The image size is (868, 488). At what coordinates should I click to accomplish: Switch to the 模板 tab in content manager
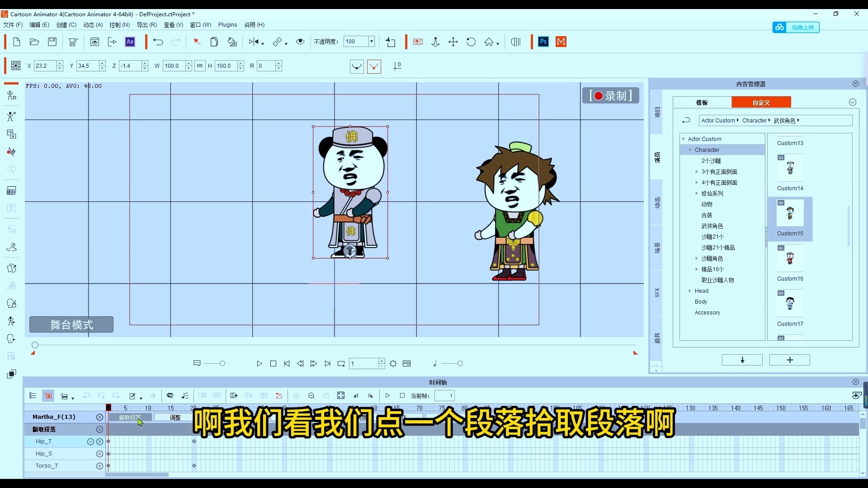click(701, 102)
